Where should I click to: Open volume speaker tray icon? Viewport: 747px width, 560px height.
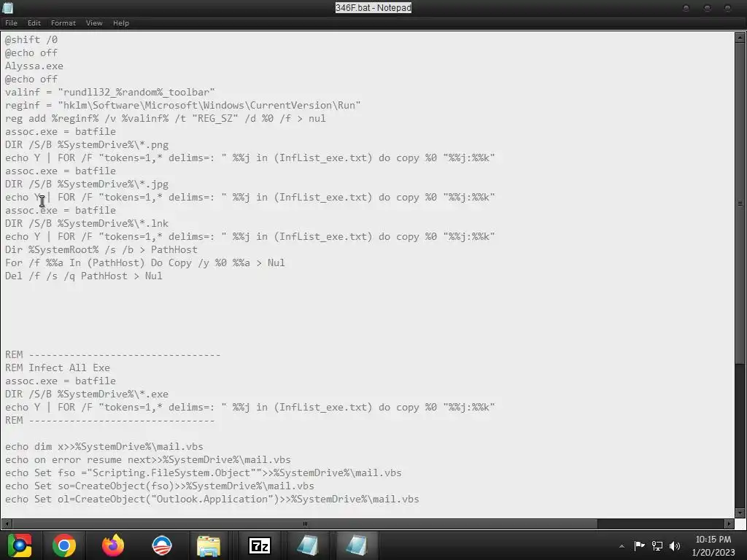[675, 545]
